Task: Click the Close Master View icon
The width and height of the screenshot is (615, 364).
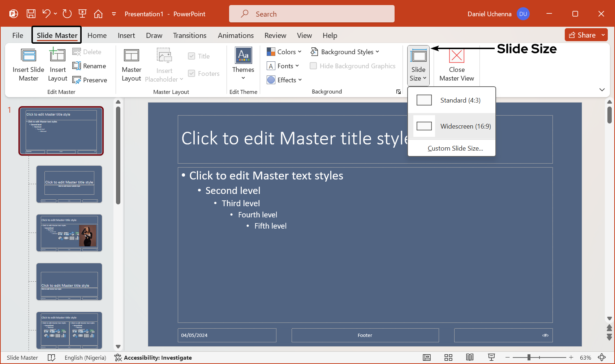Action: pyautogui.click(x=456, y=56)
